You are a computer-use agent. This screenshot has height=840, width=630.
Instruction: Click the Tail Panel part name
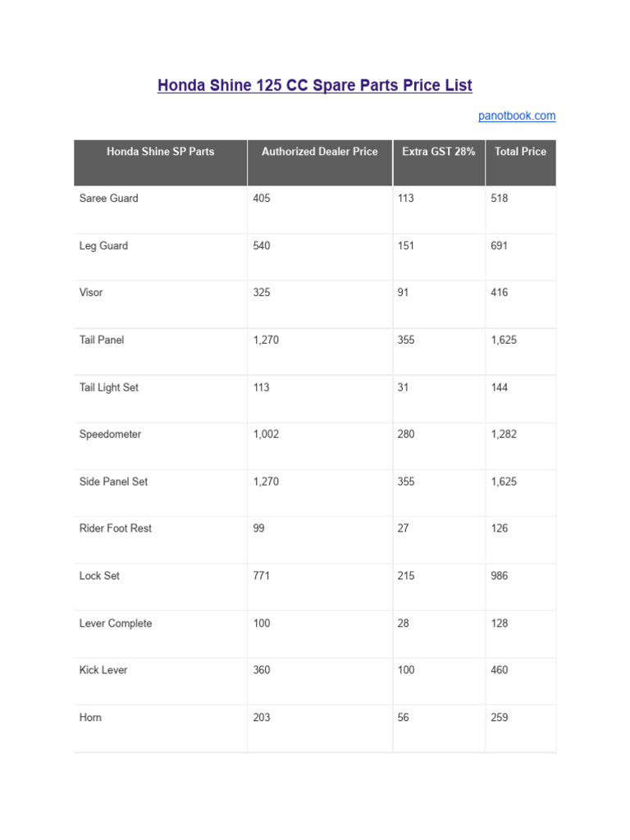tap(102, 340)
